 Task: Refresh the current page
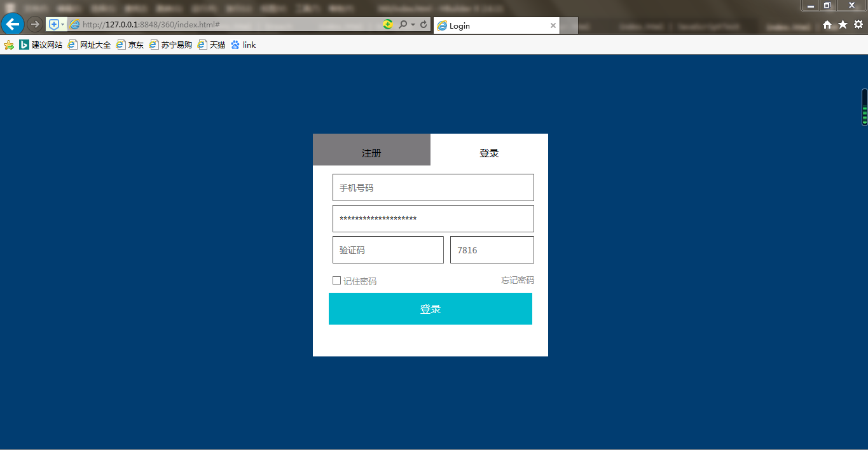[x=424, y=25]
